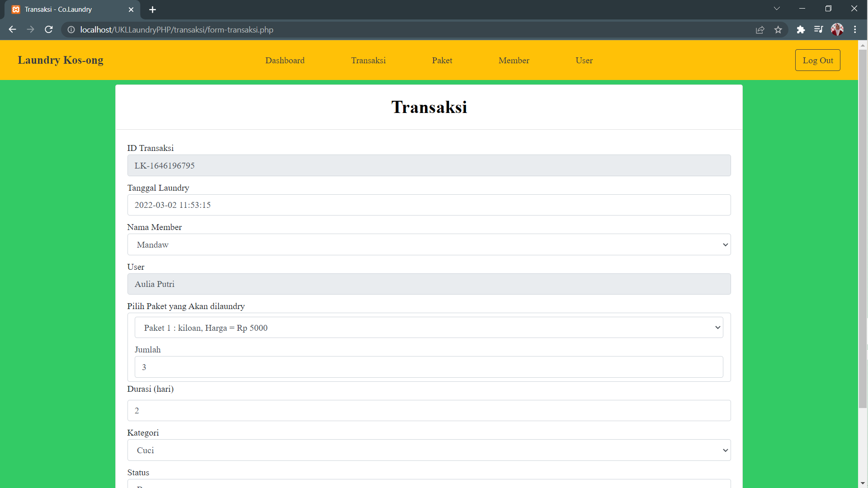Click the browser back arrow

(x=12, y=30)
